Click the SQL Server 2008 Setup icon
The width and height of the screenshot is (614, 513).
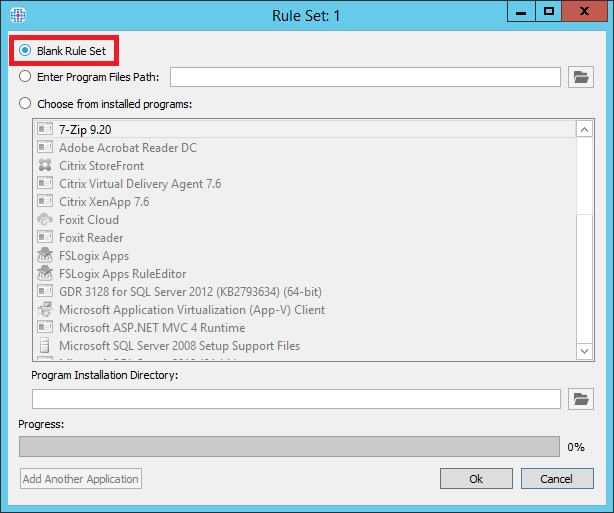point(45,345)
